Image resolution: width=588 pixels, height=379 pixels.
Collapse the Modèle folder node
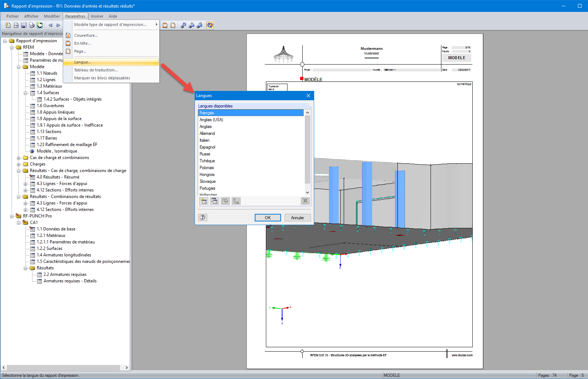coord(19,67)
